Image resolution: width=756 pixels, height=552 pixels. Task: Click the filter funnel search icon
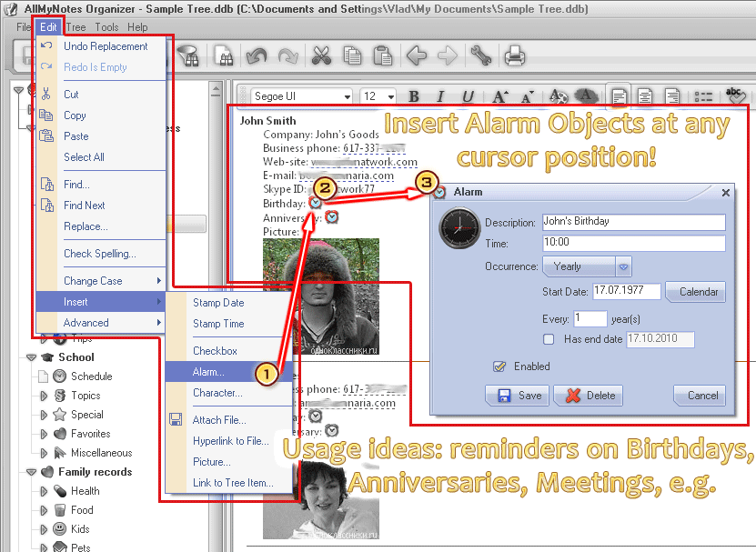188,55
